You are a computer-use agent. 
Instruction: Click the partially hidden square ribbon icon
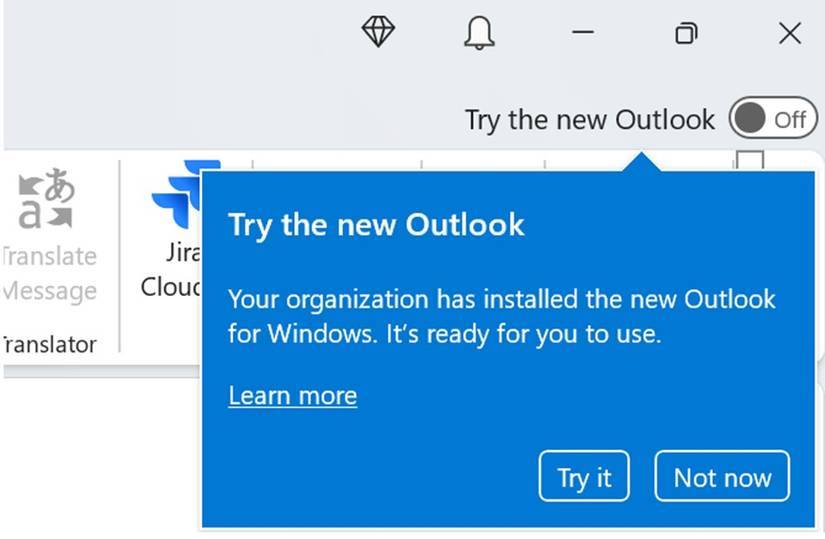point(750,160)
